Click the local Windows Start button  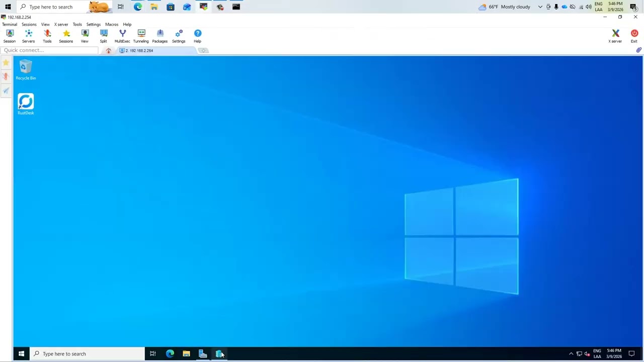8,7
